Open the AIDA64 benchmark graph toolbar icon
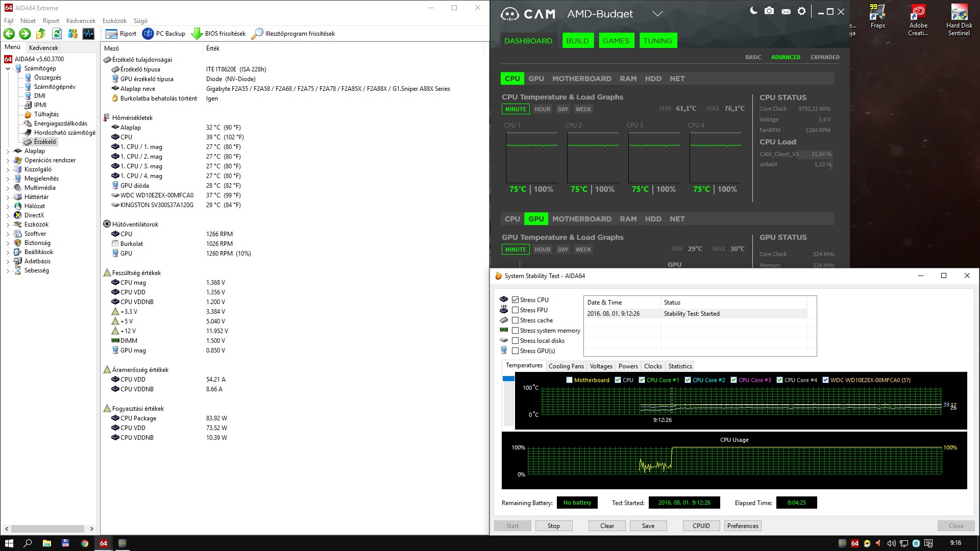The width and height of the screenshot is (980, 551). click(x=88, y=34)
